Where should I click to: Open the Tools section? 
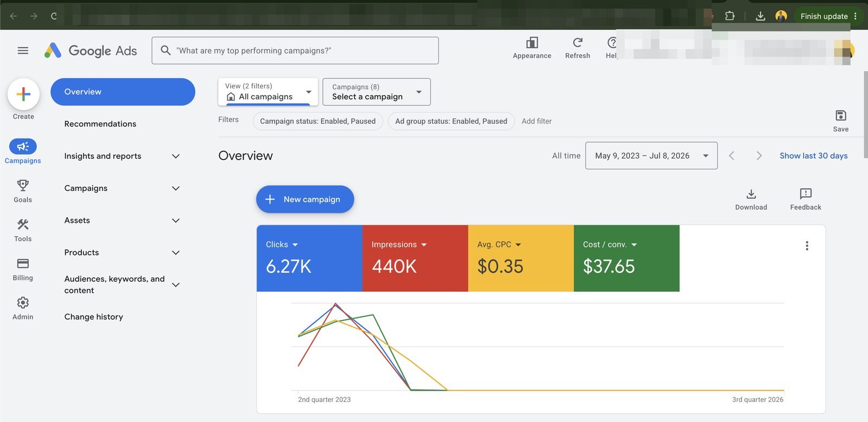(x=23, y=230)
